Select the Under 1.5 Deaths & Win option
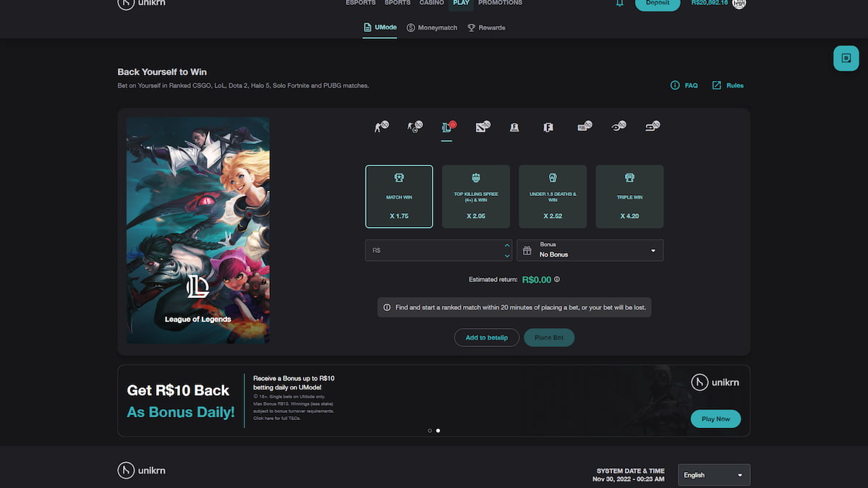Screen dimensions: 868x488 [x=553, y=196]
